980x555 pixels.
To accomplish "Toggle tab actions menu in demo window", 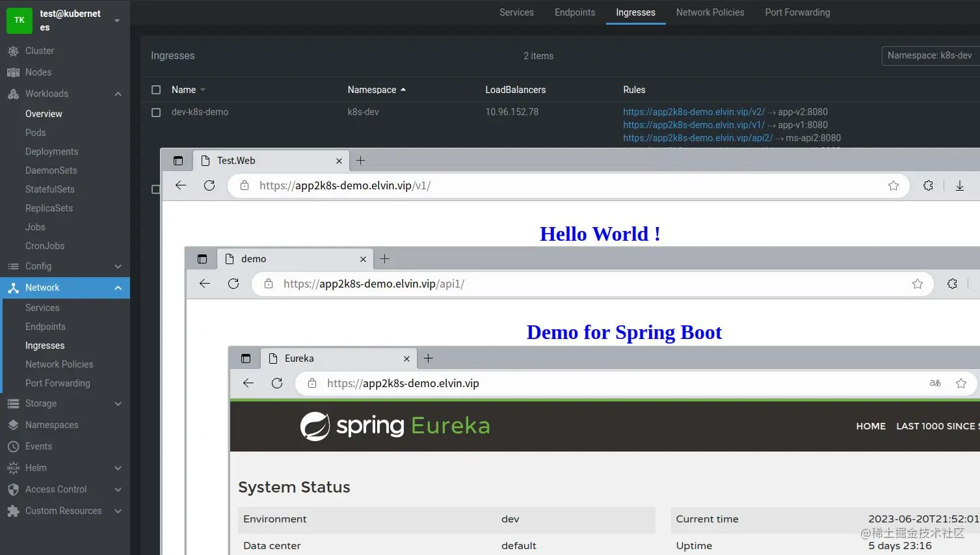I will 202,259.
